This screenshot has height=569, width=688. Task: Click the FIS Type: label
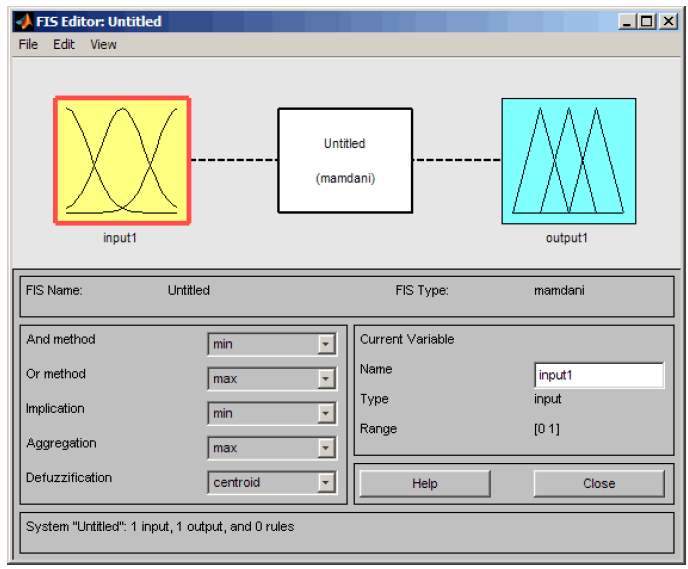pos(422,290)
